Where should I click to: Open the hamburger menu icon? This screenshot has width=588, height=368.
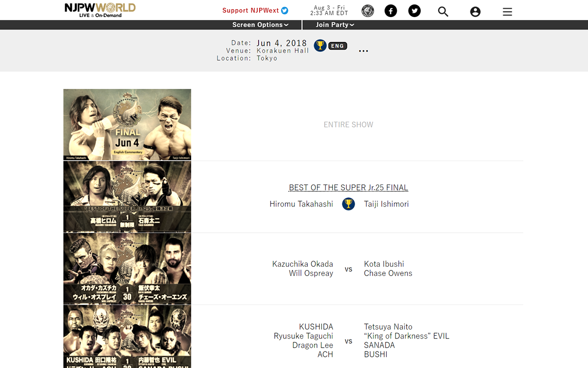(x=507, y=12)
